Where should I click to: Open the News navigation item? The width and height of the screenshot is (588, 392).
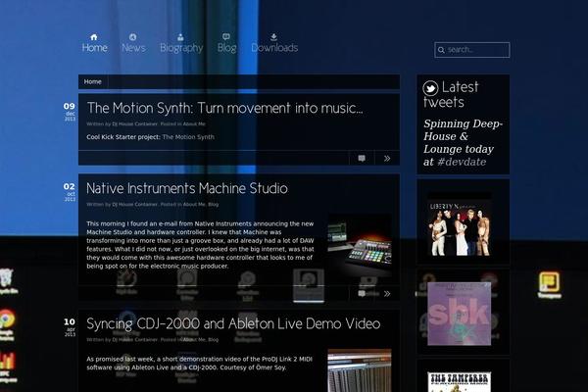[133, 43]
